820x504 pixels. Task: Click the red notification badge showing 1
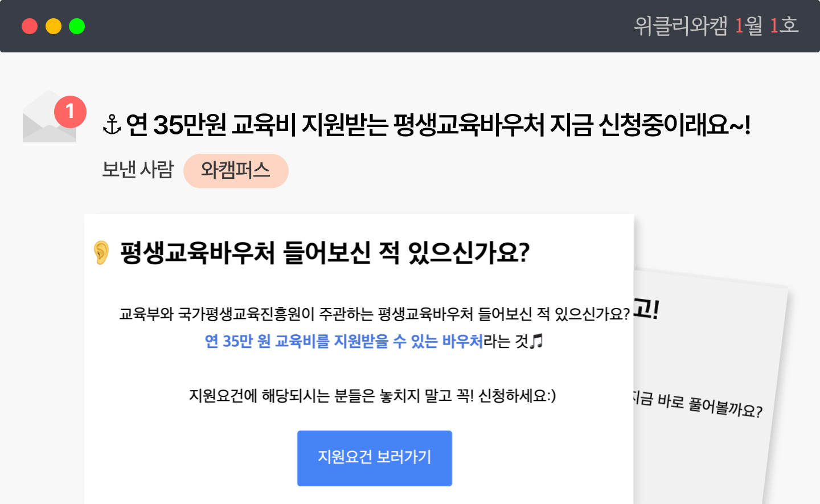(x=70, y=111)
